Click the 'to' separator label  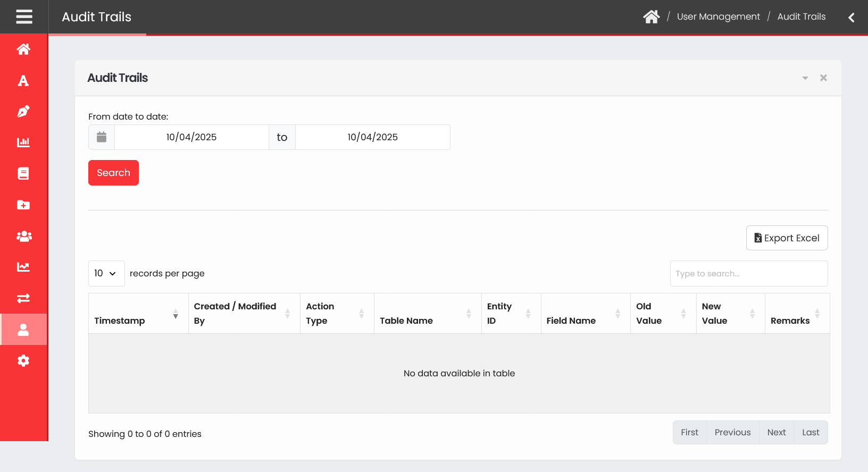(x=282, y=137)
